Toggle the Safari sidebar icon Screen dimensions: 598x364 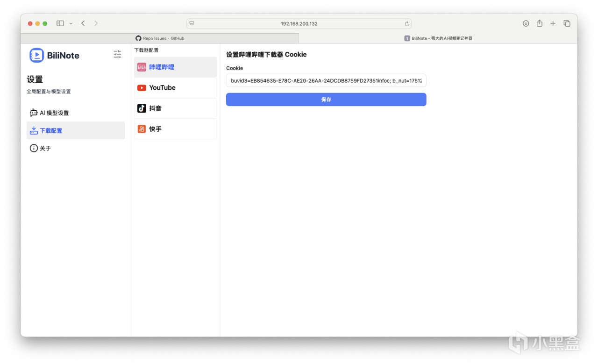point(60,23)
